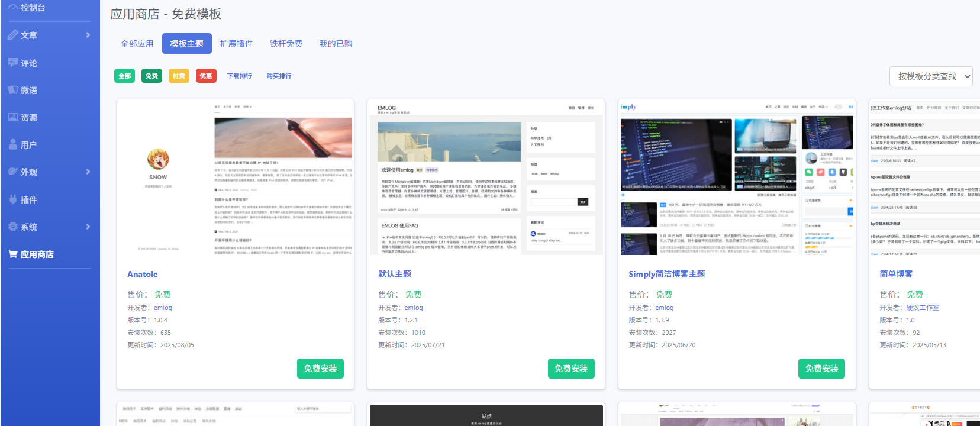Click the 评论 comment bubble icon
The width and height of the screenshot is (980, 426).
(x=12, y=63)
